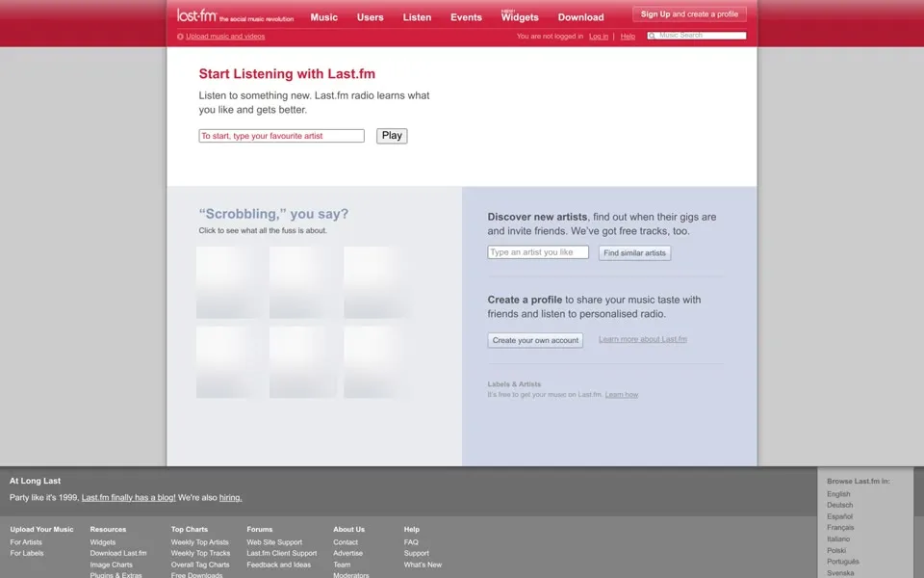Click the Team footer link
924x578 pixels.
(x=342, y=565)
